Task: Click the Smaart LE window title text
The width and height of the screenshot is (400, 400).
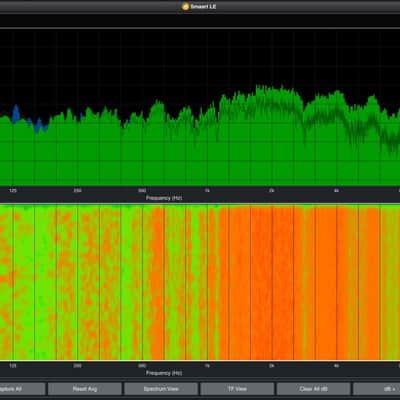Action: tap(203, 6)
